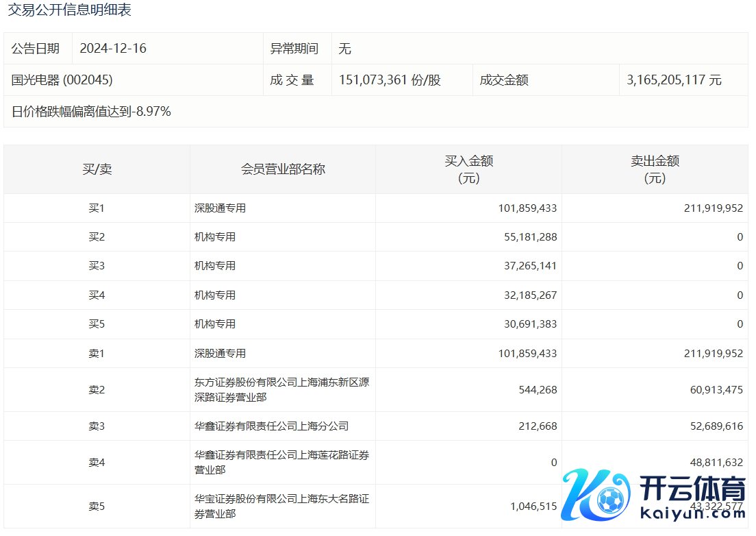This screenshot has width=756, height=536.
Task: Click the 买入金额 (元) column header
Action: (x=468, y=169)
